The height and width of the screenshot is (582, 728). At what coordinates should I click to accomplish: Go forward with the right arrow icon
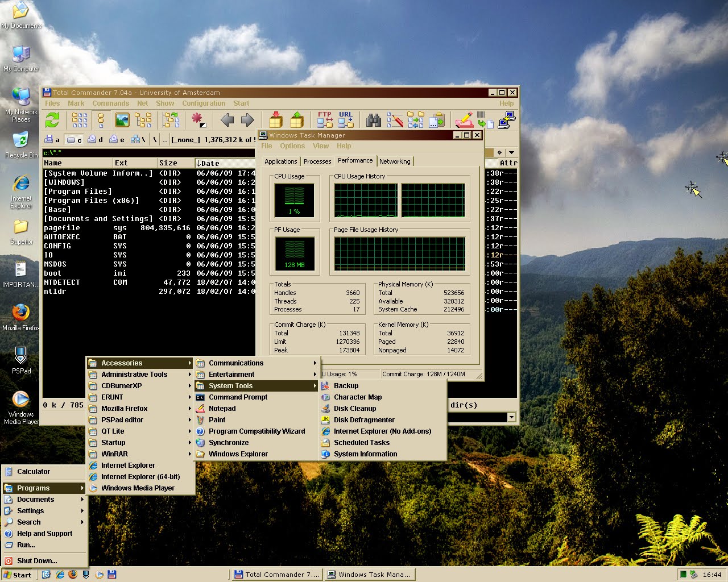247,120
